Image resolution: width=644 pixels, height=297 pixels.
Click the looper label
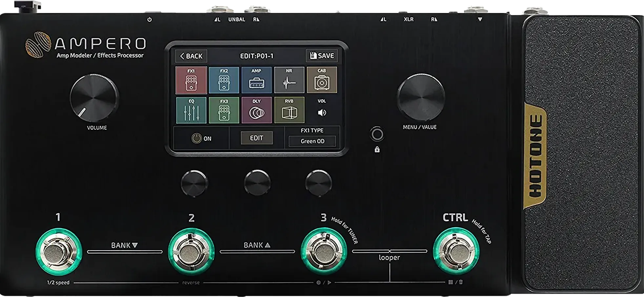pos(389,258)
